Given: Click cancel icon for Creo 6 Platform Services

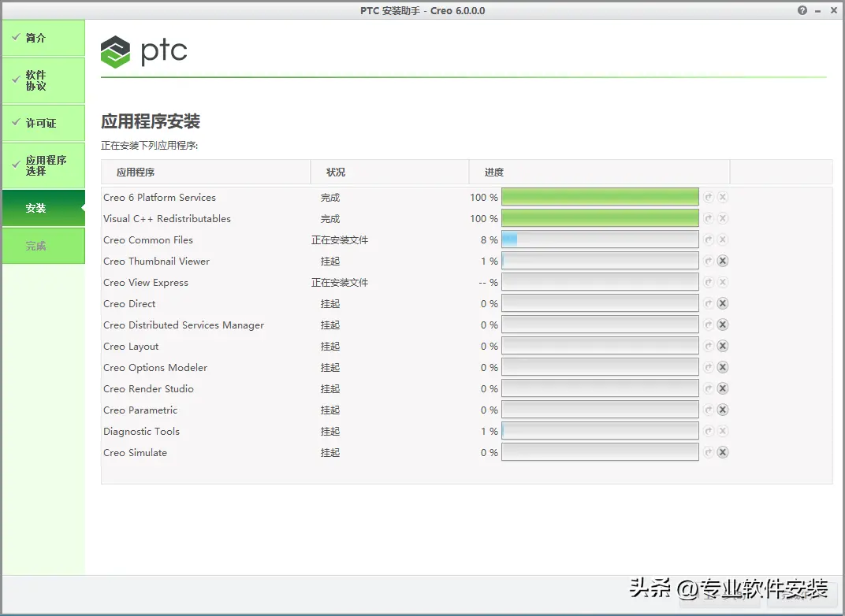Looking at the screenshot, I should coord(723,197).
